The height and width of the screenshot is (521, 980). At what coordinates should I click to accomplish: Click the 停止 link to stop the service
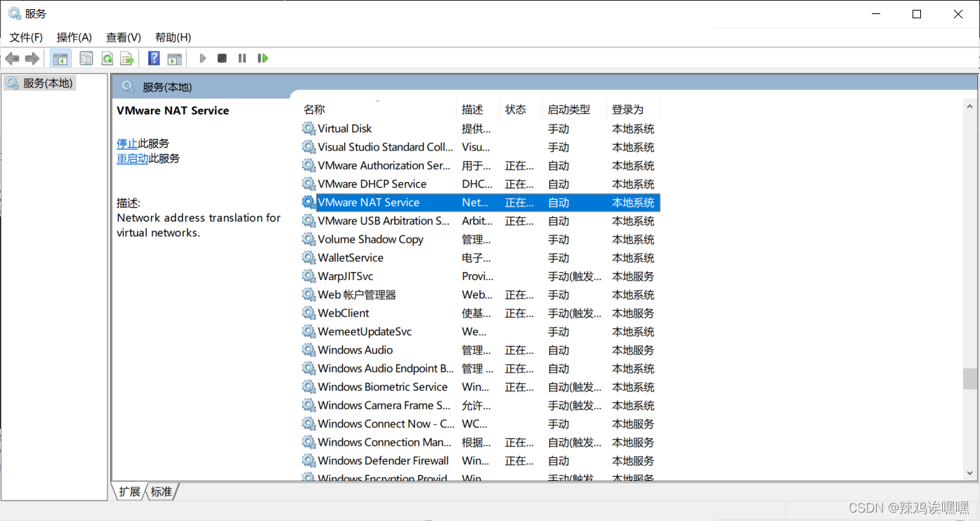tap(127, 143)
